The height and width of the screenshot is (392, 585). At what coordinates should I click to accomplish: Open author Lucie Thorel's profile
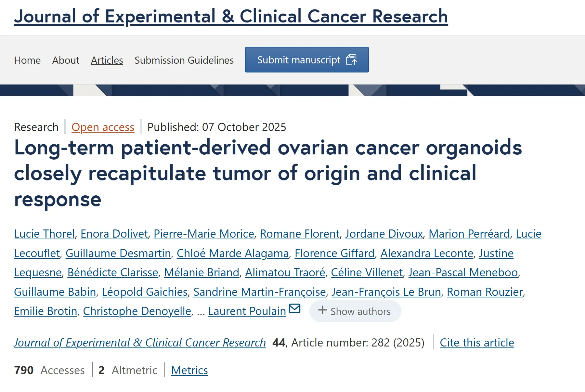coord(45,234)
